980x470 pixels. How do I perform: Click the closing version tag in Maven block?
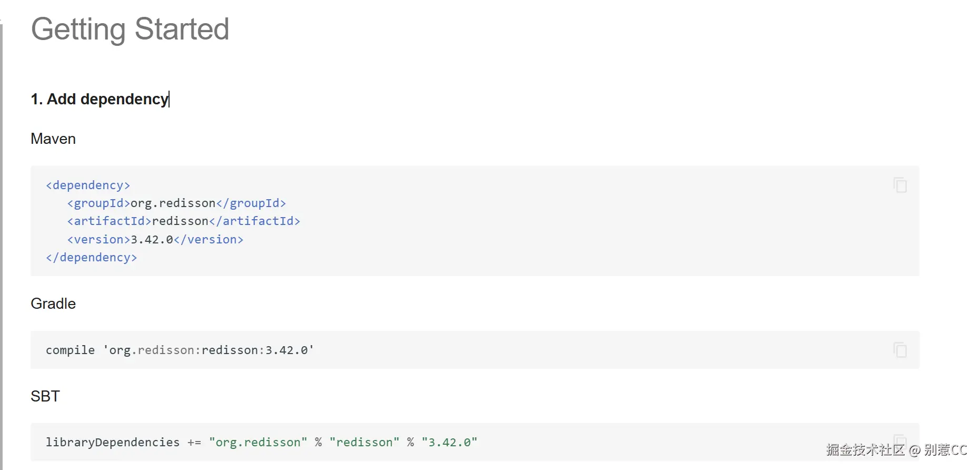209,240
